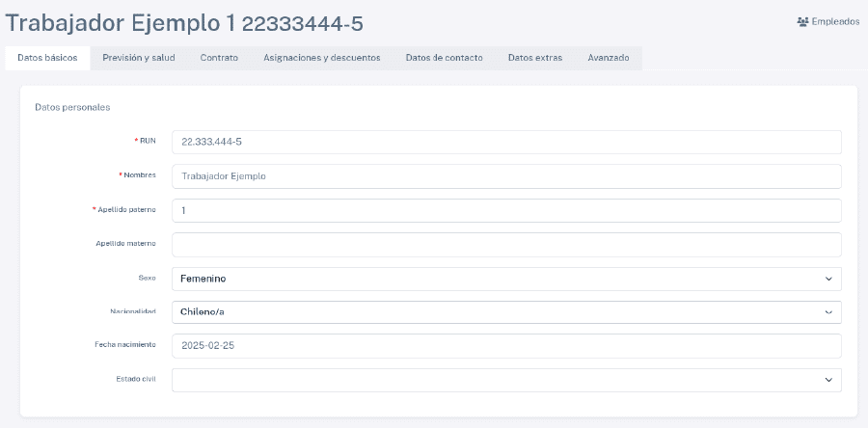Image resolution: width=868 pixels, height=428 pixels.
Task: Open the Previsión y salud tab
Action: click(x=139, y=58)
